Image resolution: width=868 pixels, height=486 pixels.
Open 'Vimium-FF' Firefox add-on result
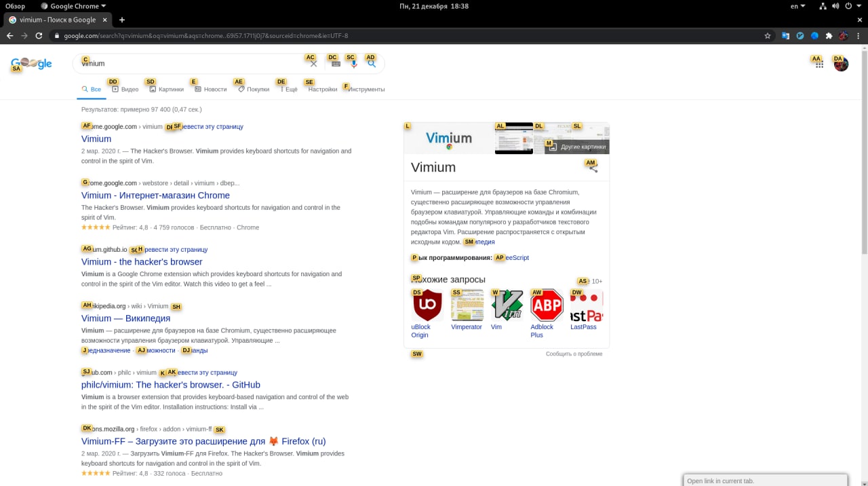(x=203, y=441)
